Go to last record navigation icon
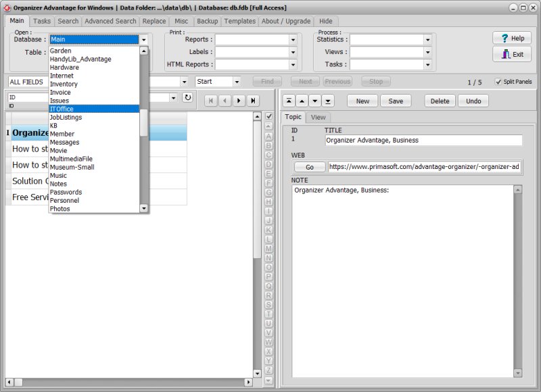 253,101
